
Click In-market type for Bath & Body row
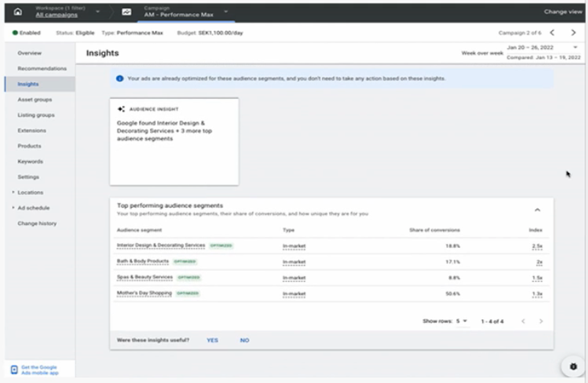[294, 262]
